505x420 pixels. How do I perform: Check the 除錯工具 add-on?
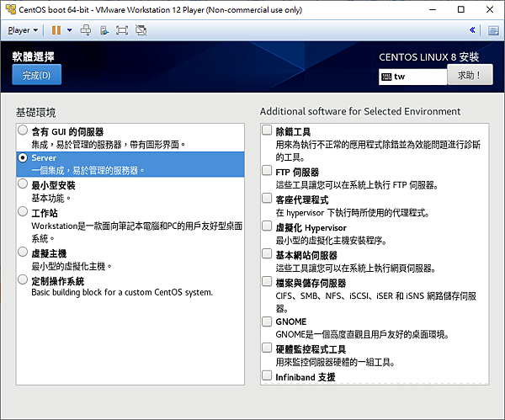[x=267, y=130]
